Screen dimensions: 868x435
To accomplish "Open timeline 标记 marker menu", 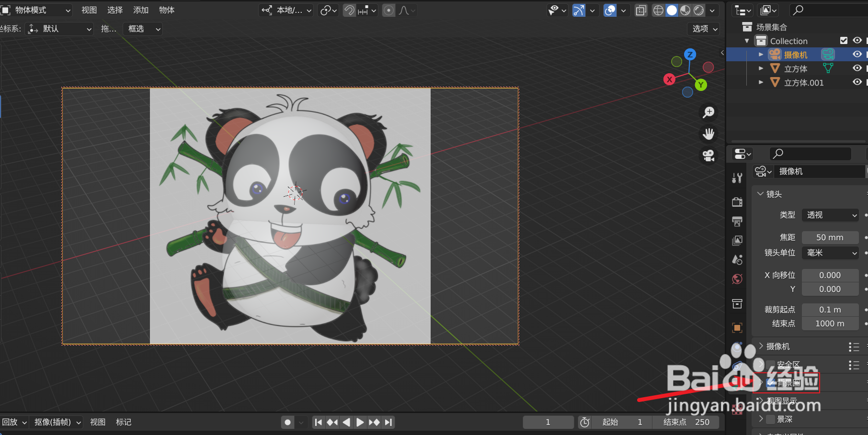I will tap(124, 422).
